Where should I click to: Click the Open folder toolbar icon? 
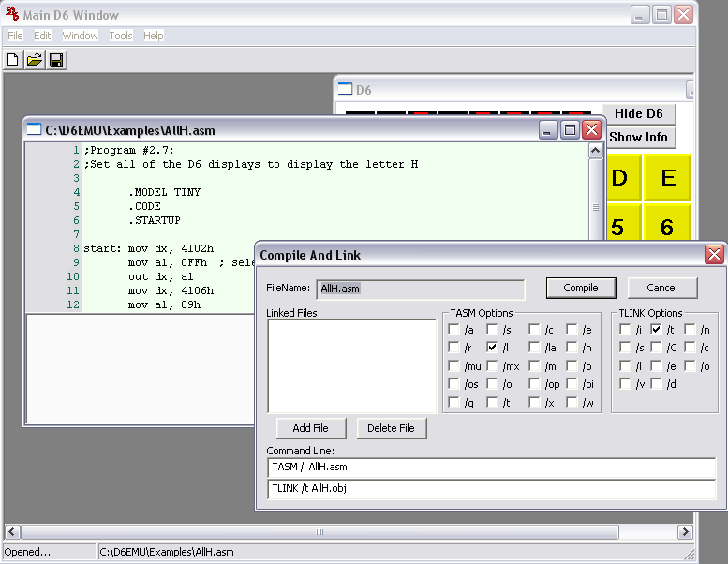[x=35, y=60]
